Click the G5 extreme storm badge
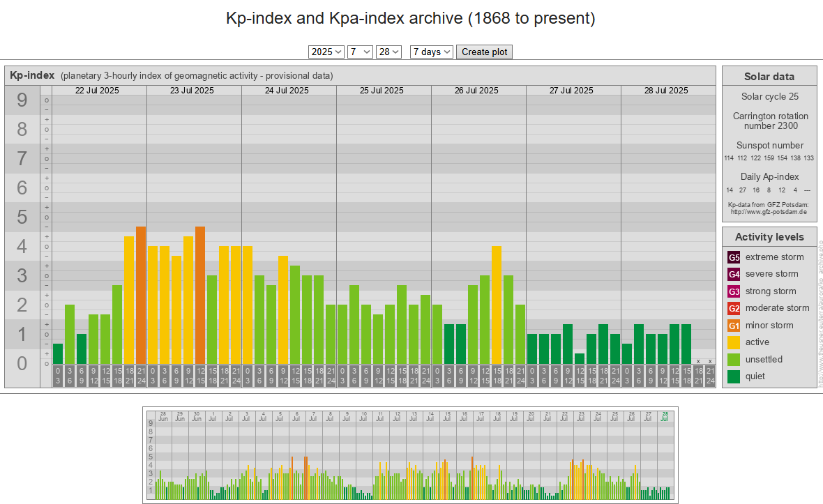Viewport: 823px width, 504px height. click(x=734, y=257)
